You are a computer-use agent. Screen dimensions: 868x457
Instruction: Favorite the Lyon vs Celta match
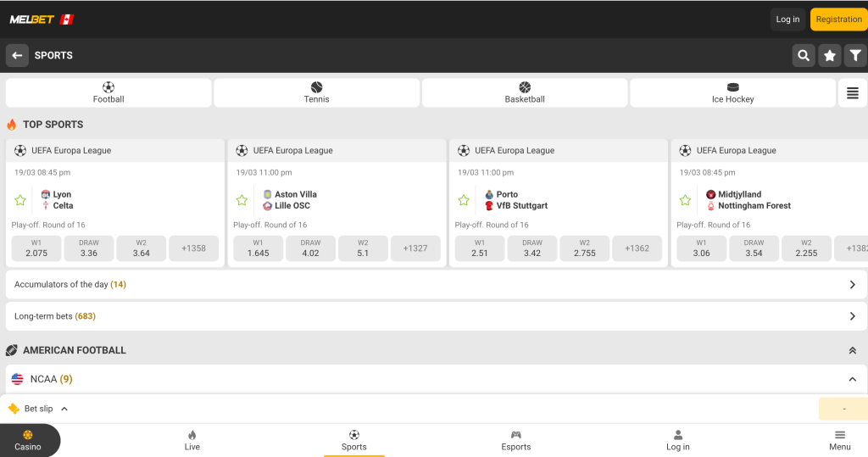20,201
